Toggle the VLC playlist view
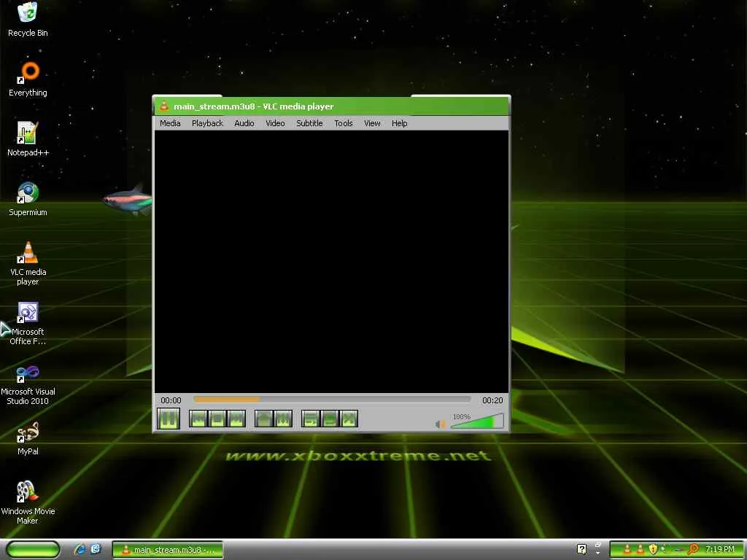Viewport: 747px width, 560px height. tap(311, 419)
